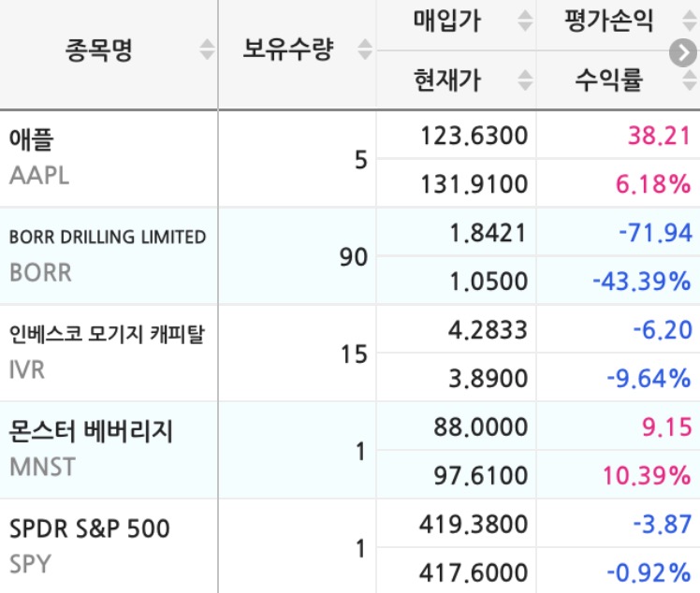This screenshot has width=700, height=593.
Task: Click AAPL profit value 38.21
Action: coord(660,136)
